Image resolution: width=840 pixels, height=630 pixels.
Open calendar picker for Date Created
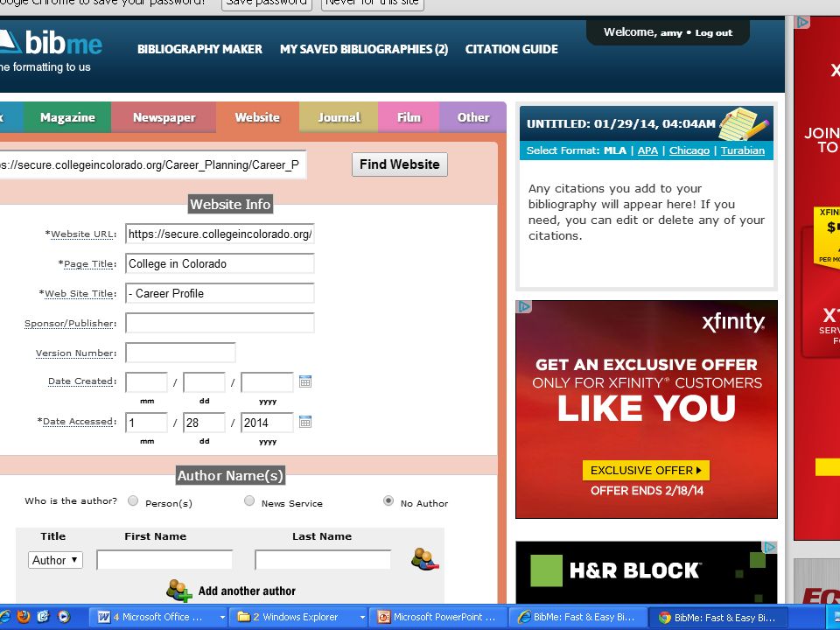pos(305,381)
